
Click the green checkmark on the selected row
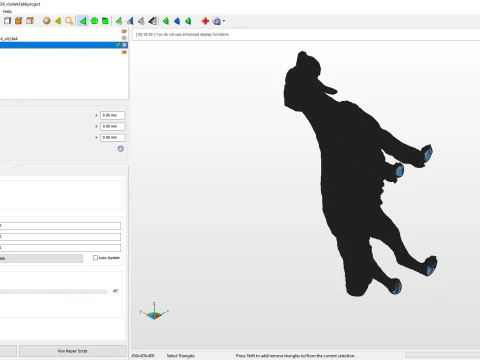click(x=118, y=45)
